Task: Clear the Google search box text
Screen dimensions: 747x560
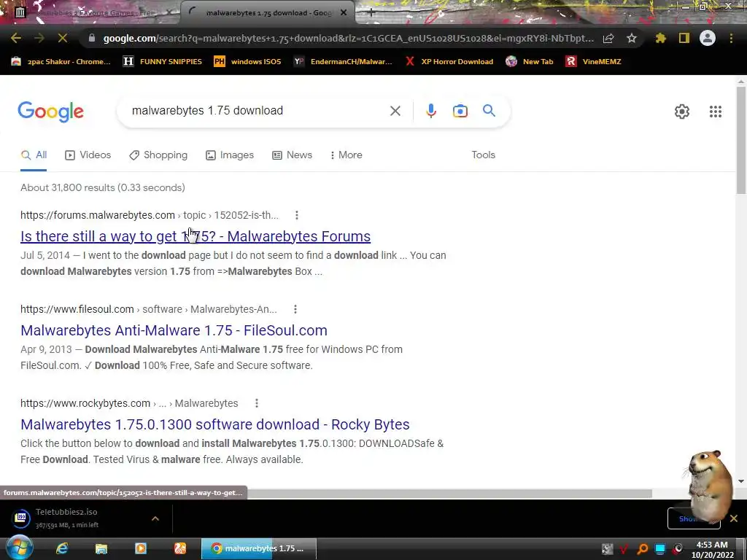Action: click(395, 111)
